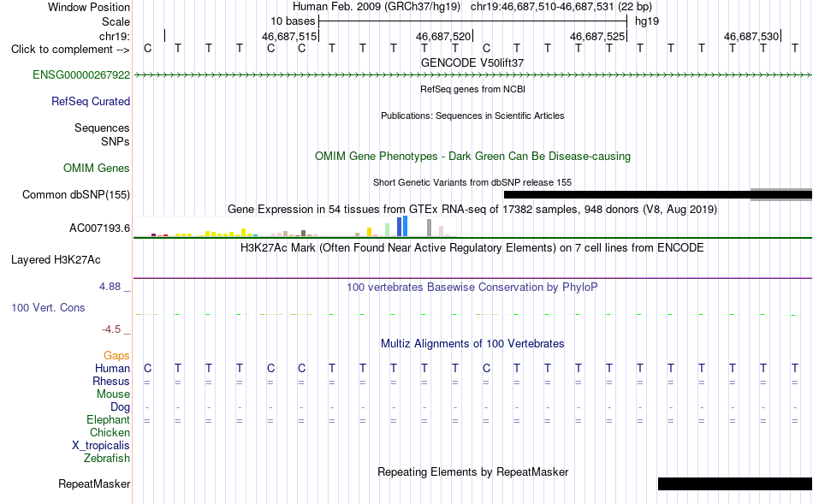Click the Window Position label
The width and height of the screenshot is (813, 504).
point(89,7)
